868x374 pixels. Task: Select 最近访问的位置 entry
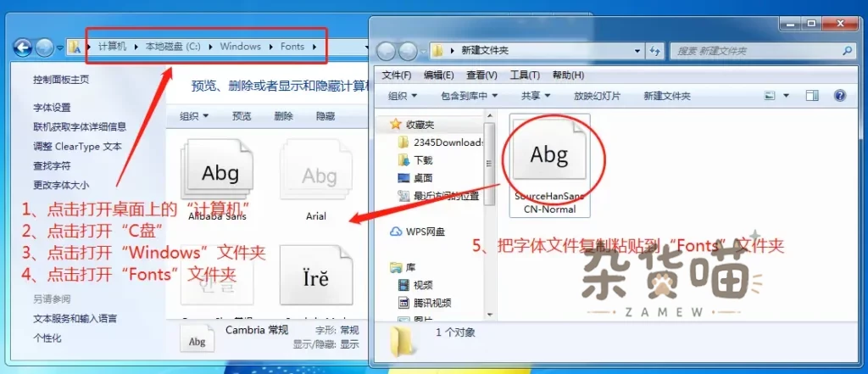coord(438,196)
